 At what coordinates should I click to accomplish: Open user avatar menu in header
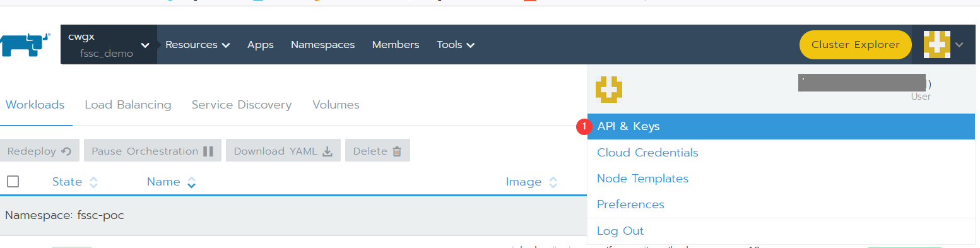pyautogui.click(x=944, y=45)
